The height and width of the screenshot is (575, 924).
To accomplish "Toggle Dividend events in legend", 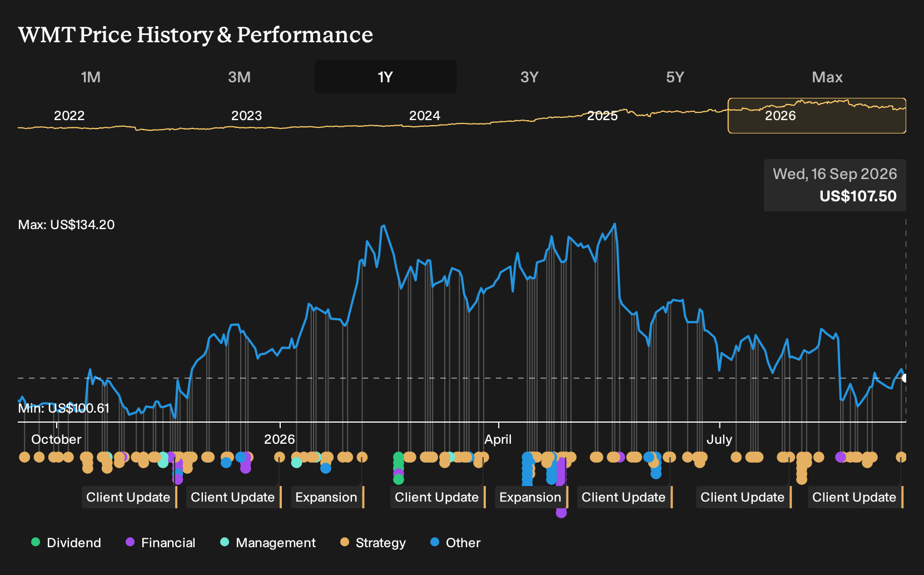I will pyautogui.click(x=66, y=543).
